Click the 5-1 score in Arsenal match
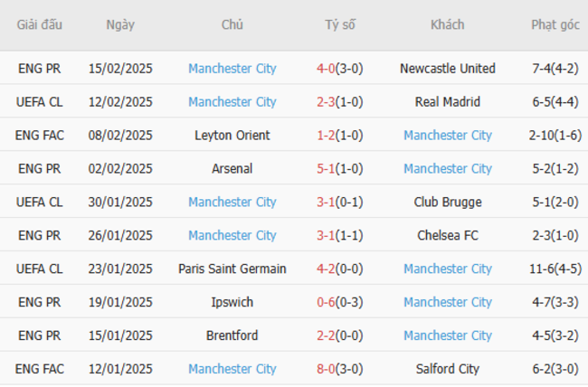 click(327, 169)
